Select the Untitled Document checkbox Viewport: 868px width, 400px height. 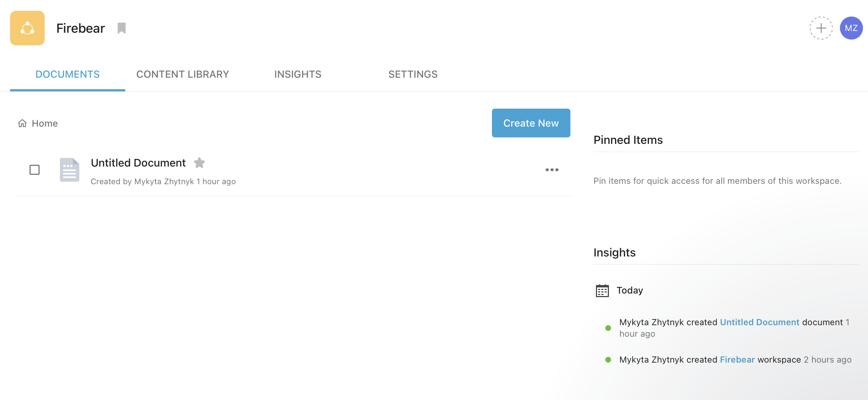(35, 170)
